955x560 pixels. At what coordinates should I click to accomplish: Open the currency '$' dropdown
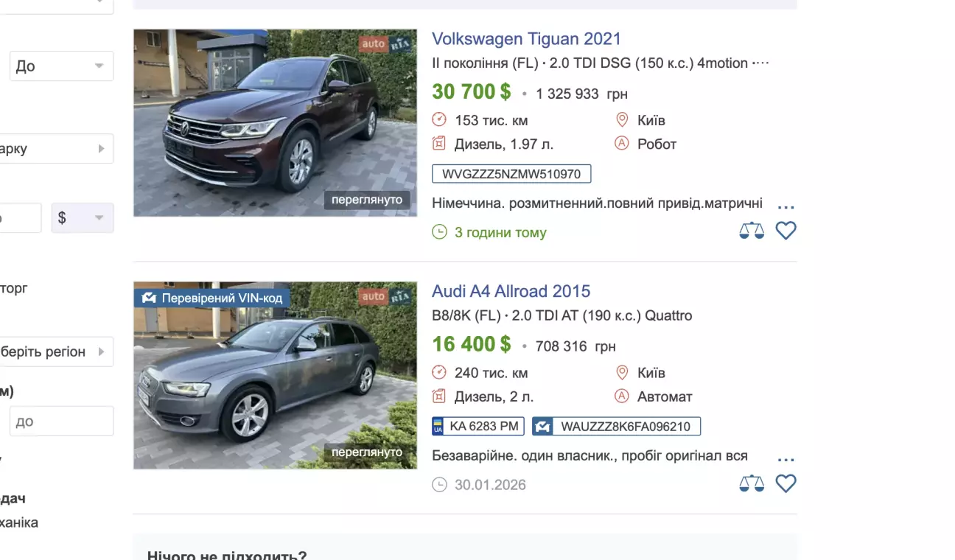83,218
